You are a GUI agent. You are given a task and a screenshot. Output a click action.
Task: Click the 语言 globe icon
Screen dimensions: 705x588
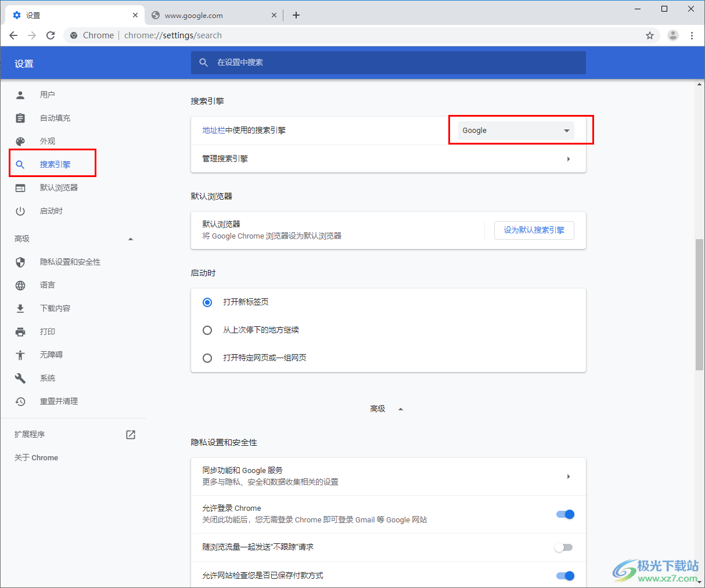(x=20, y=285)
